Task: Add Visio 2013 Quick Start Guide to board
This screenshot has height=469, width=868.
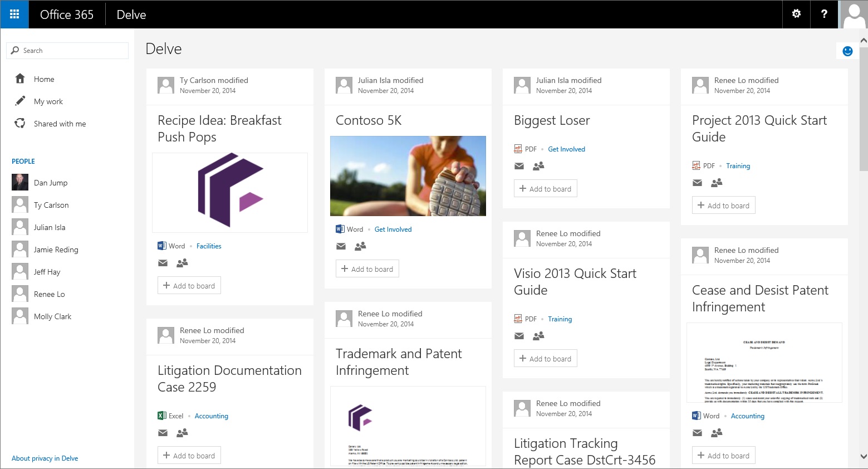Action: point(546,358)
